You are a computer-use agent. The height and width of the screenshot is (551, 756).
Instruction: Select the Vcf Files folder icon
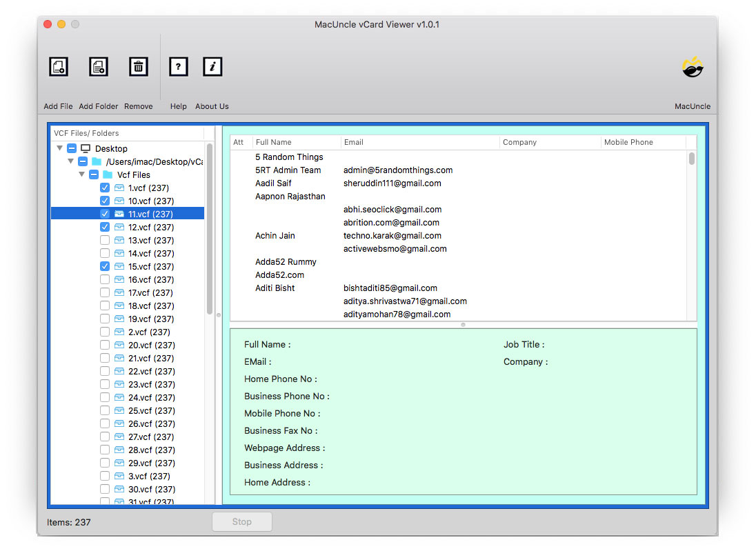[x=108, y=175]
